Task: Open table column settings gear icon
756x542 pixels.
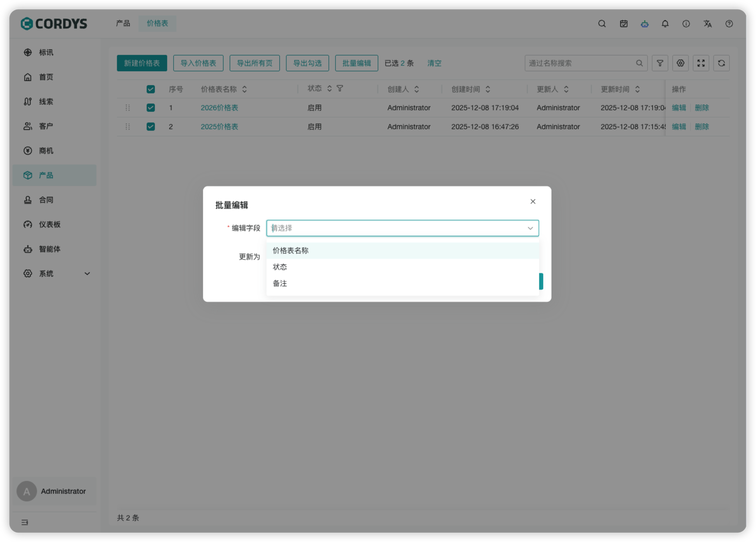Action: pos(680,63)
